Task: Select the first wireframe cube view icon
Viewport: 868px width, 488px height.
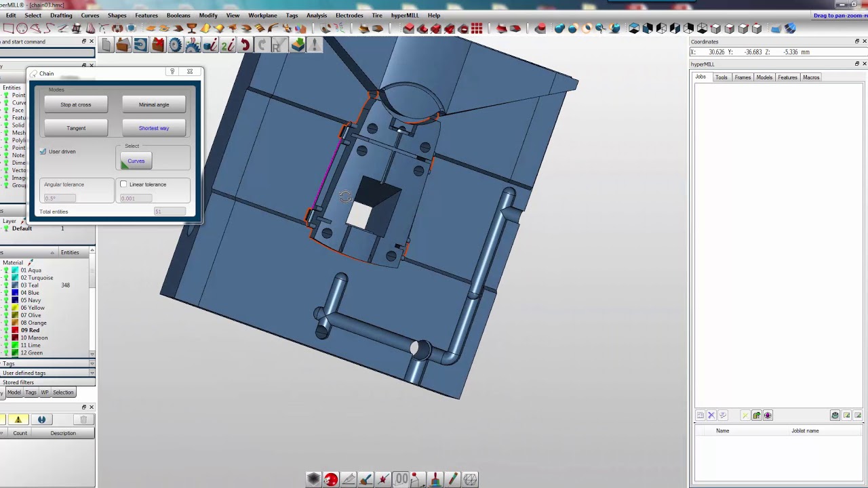Action: [x=634, y=28]
